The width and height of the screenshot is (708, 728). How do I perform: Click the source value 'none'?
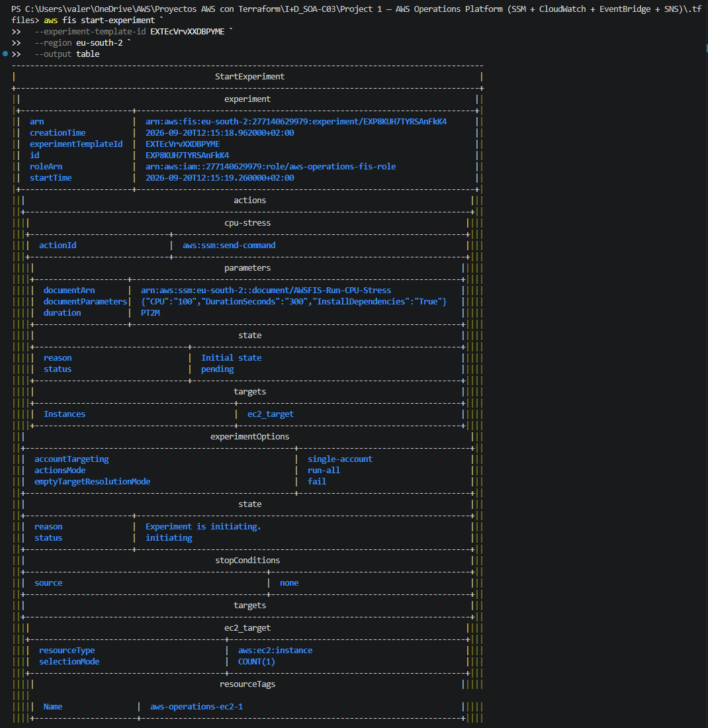pos(289,582)
